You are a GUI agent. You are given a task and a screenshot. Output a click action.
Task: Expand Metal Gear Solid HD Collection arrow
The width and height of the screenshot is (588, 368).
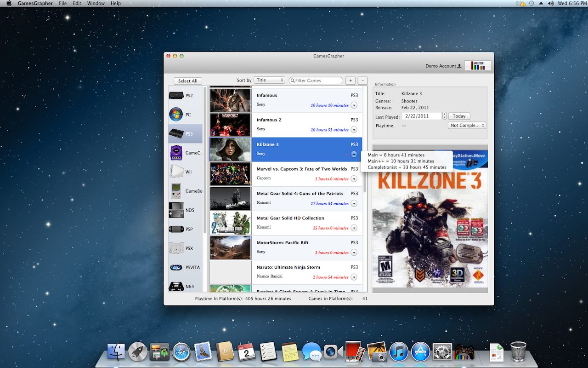pyautogui.click(x=354, y=228)
